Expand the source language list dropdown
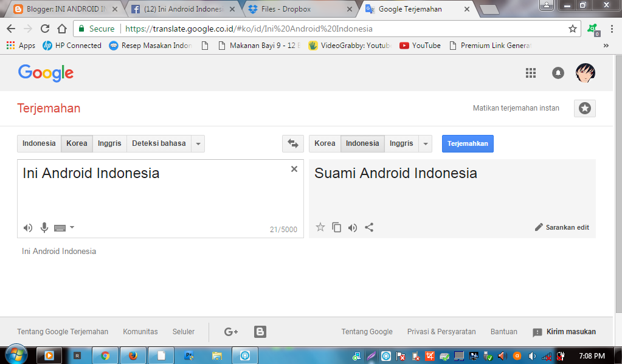 click(198, 143)
